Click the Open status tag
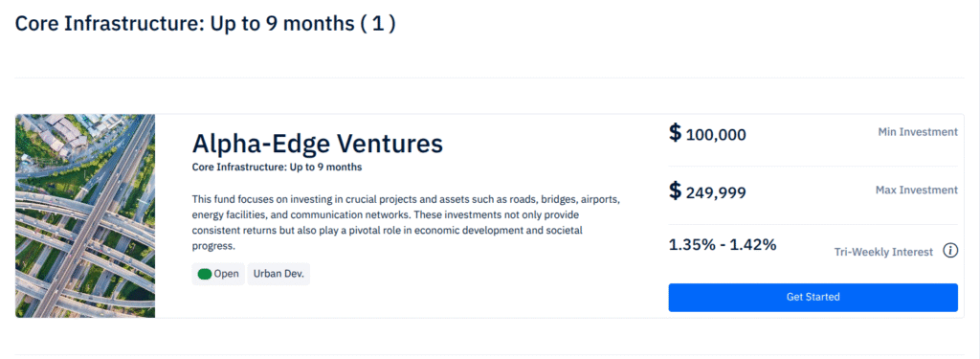Image resolution: width=980 pixels, height=359 pixels. tap(218, 274)
